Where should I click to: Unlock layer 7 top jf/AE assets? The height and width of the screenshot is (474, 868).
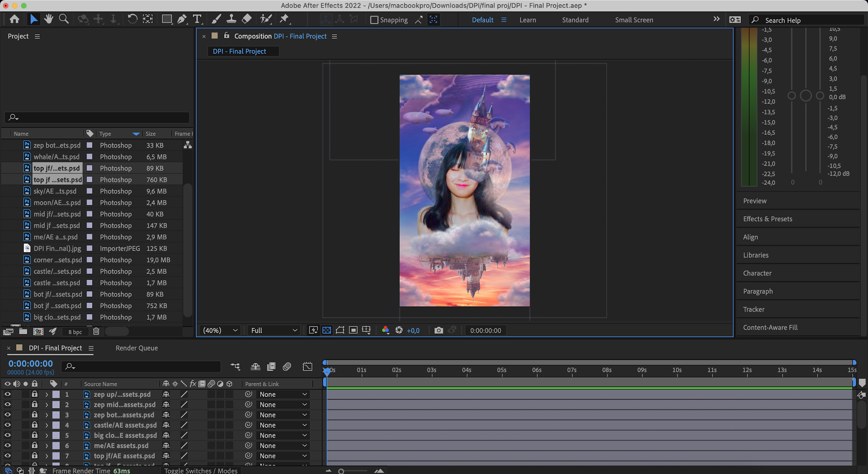[x=35, y=456]
